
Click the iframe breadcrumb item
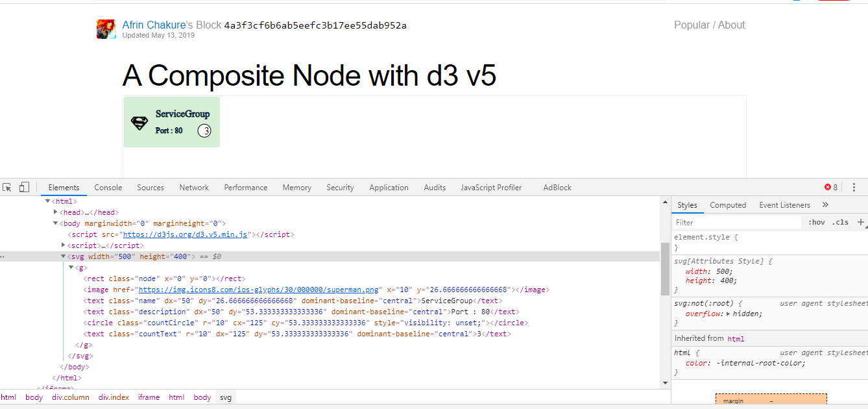(149, 397)
